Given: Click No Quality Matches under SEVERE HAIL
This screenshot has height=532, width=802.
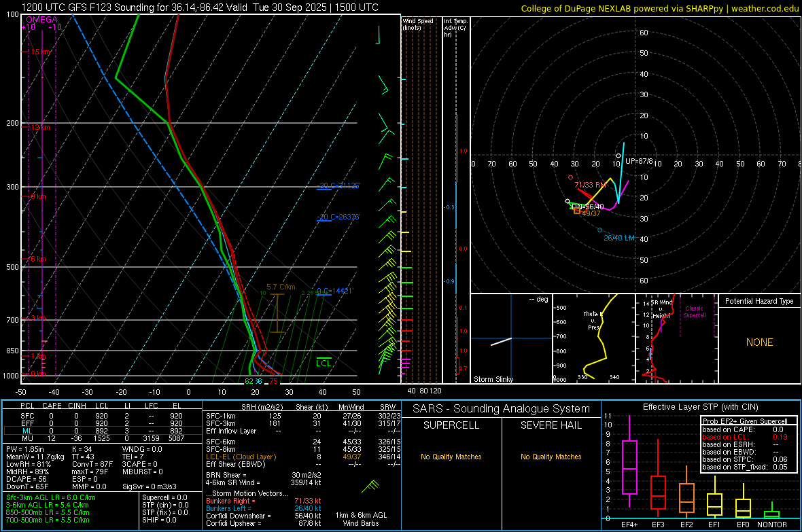Looking at the screenshot, I should click(551, 457).
